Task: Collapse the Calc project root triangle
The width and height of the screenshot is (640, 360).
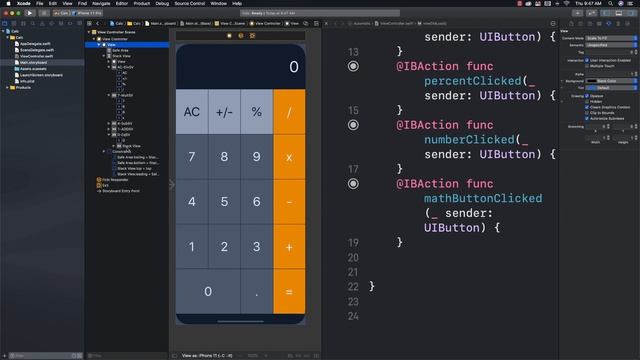Action: click(3, 31)
